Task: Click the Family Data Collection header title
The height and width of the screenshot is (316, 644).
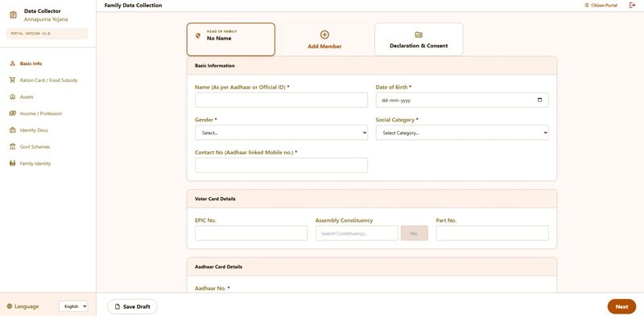Action: [133, 6]
